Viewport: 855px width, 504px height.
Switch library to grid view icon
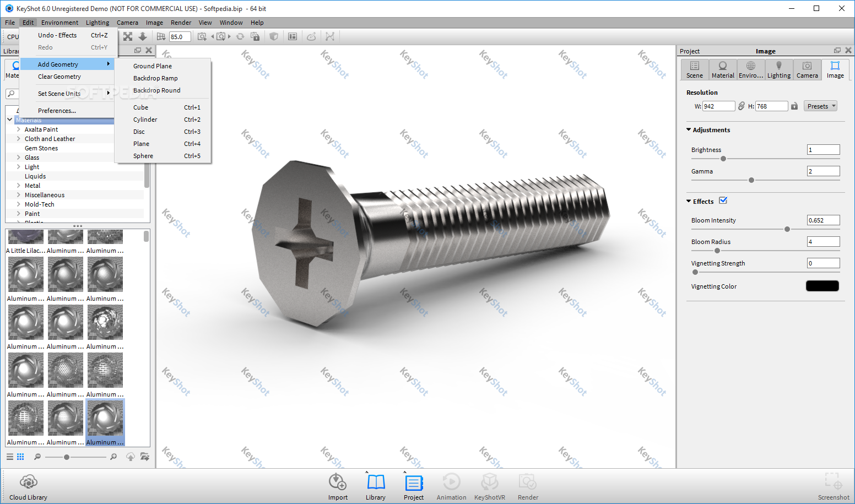(20, 457)
